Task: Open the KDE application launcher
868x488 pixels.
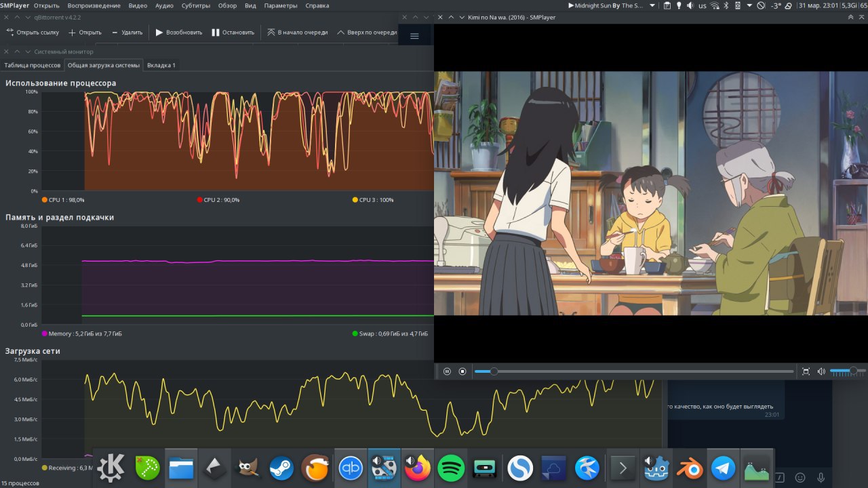Action: tap(111, 468)
